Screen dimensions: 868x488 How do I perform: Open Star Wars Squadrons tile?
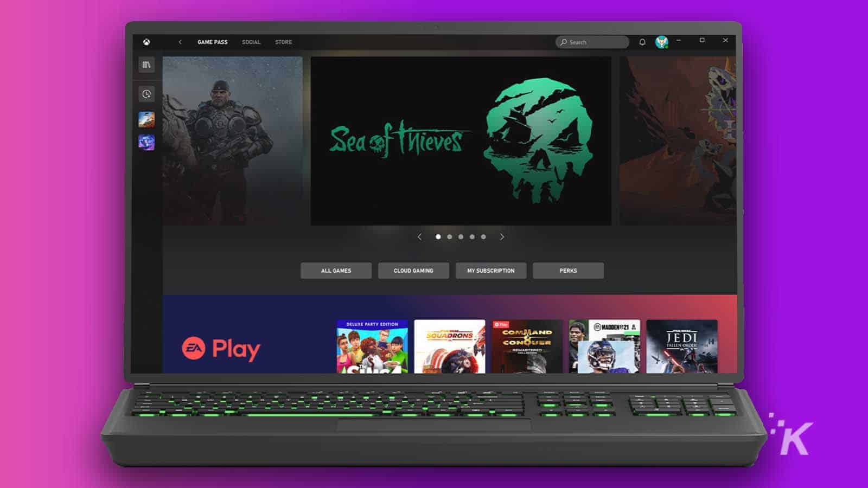[450, 346]
